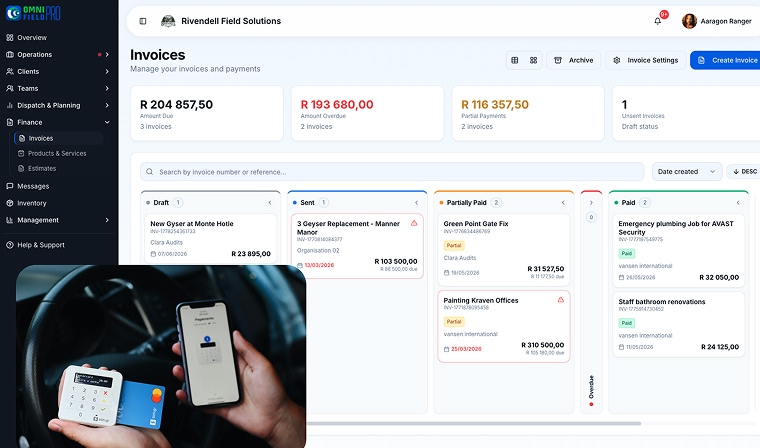
Task: Click Partial badge on Green Point Gate Fix
Action: click(x=454, y=245)
